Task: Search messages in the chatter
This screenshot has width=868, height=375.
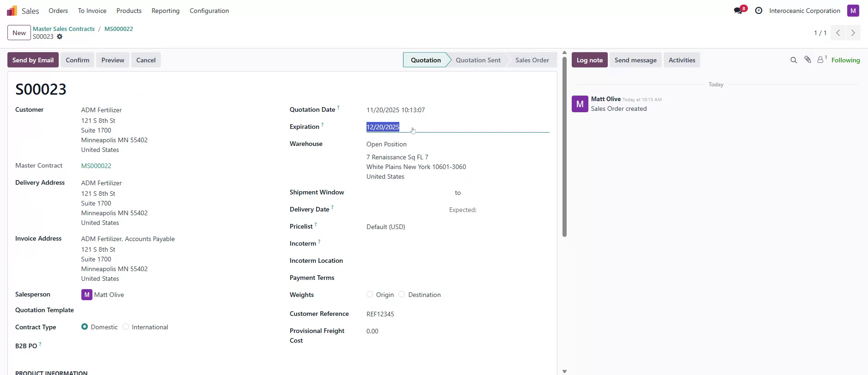Action: tap(794, 60)
